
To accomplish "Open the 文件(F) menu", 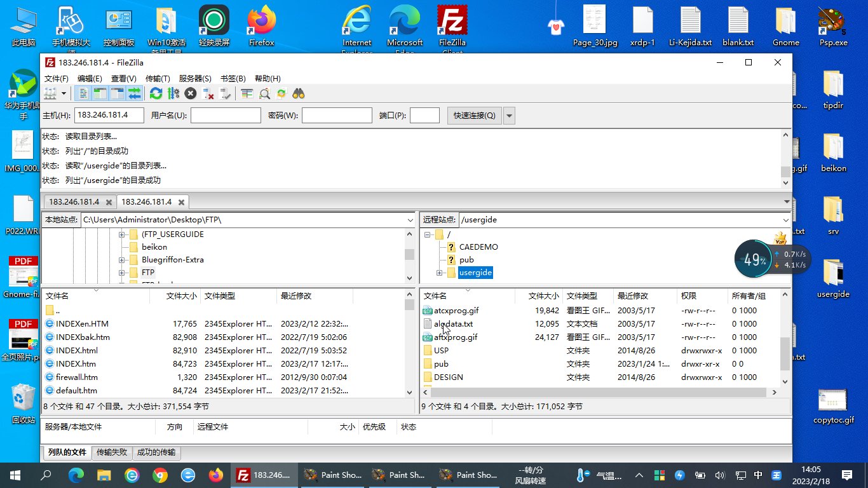I will (56, 78).
